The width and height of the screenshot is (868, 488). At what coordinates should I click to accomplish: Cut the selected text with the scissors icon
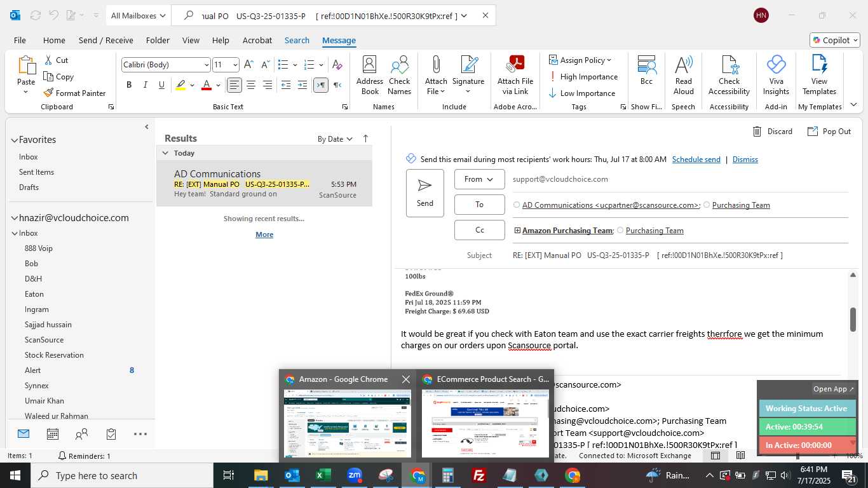[x=49, y=60]
